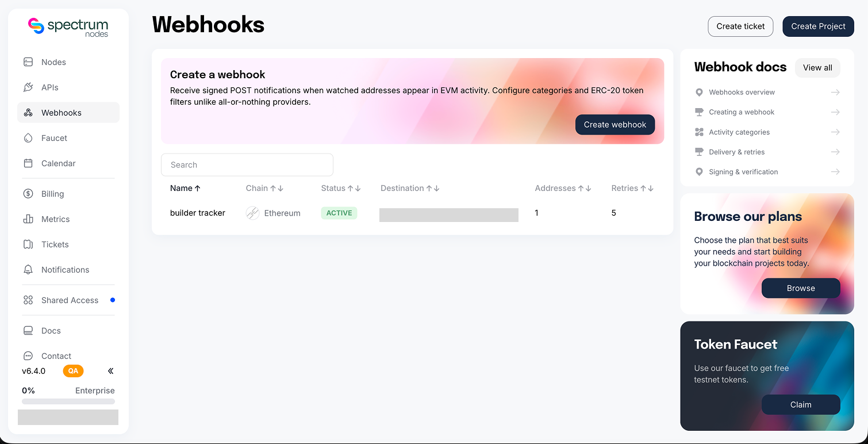Click the Webhooks overview pin icon
This screenshot has width=868, height=444.
coord(699,92)
